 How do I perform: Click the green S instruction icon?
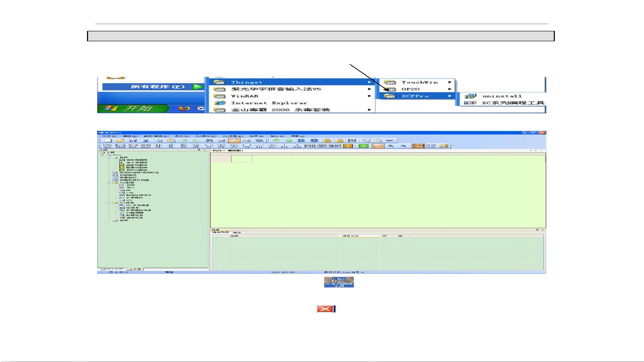point(363,146)
